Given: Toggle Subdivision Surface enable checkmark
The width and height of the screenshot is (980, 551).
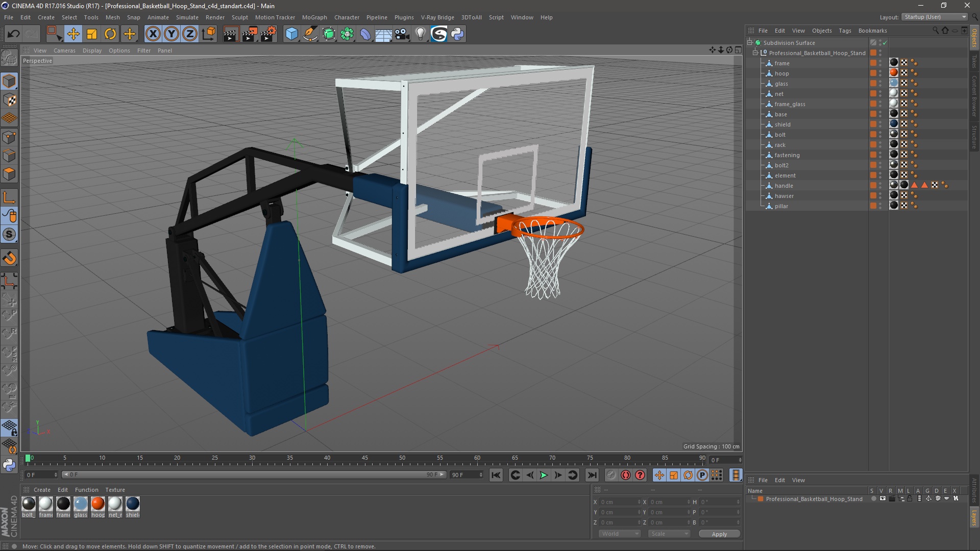Looking at the screenshot, I should [885, 43].
